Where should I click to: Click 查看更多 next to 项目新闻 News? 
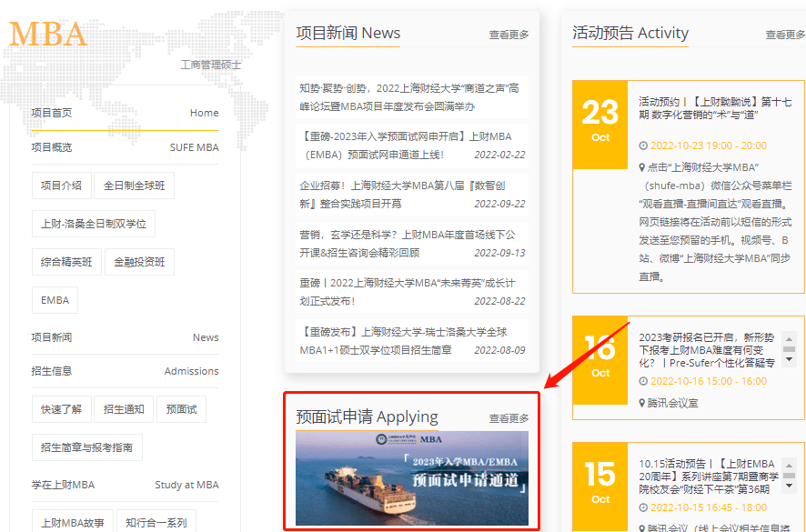[x=509, y=35]
